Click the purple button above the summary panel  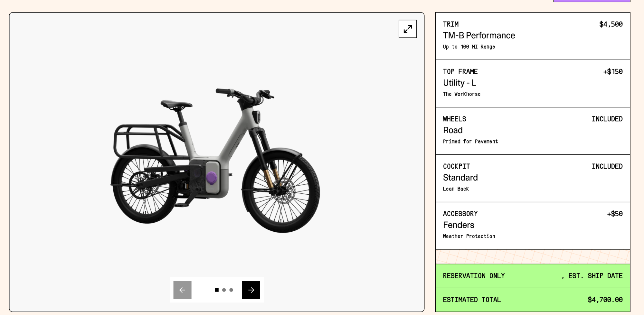click(x=592, y=1)
